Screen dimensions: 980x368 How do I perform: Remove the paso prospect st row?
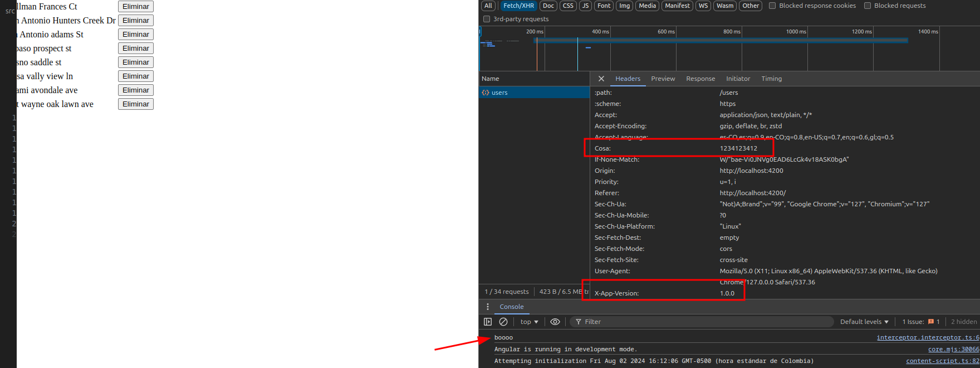pos(136,48)
